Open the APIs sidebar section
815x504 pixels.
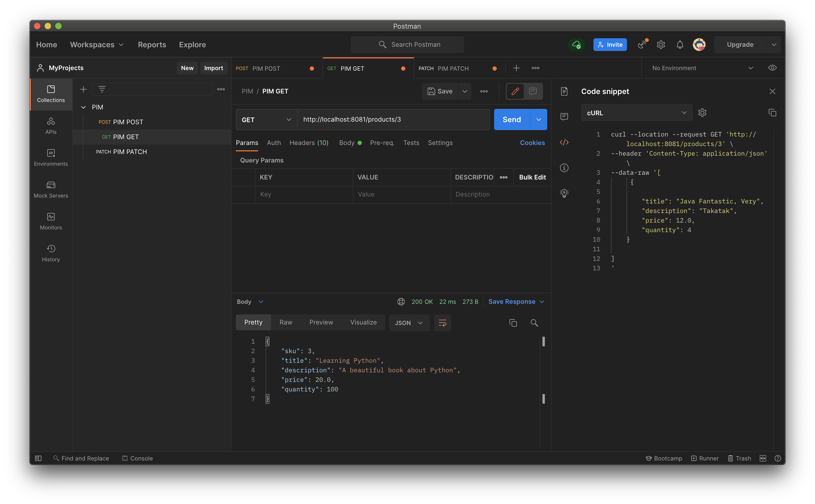(51, 126)
